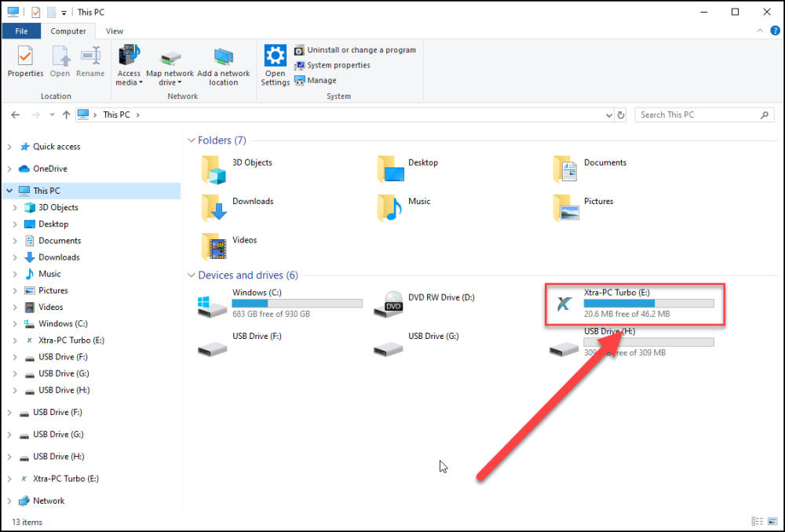This screenshot has height=532, width=785.
Task: Click the Windows C: capacity bar
Action: pyautogui.click(x=297, y=302)
